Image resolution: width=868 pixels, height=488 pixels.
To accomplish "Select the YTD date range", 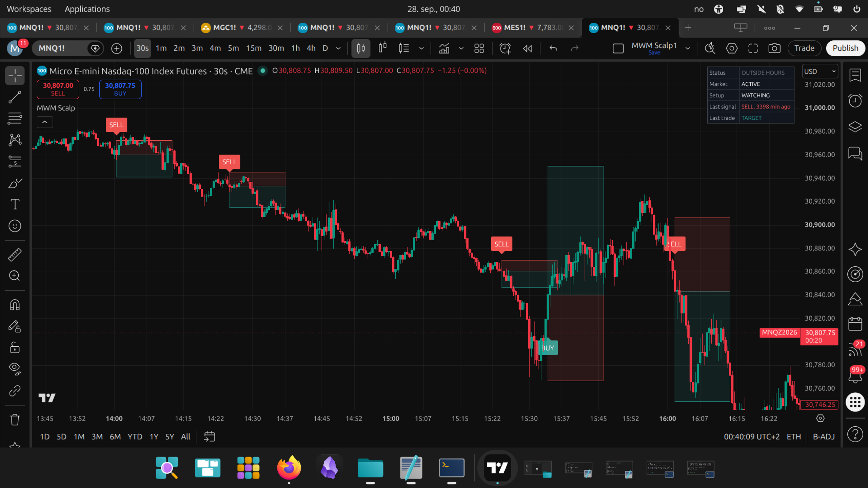I will coord(135,436).
